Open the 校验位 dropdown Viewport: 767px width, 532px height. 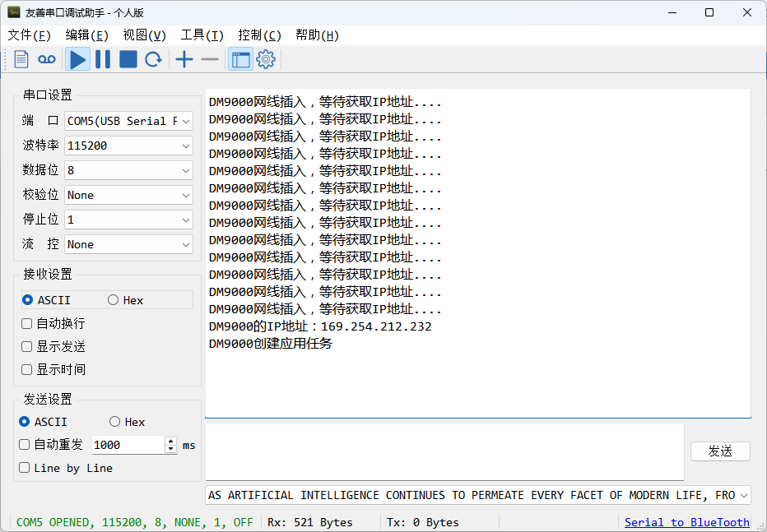(128, 196)
